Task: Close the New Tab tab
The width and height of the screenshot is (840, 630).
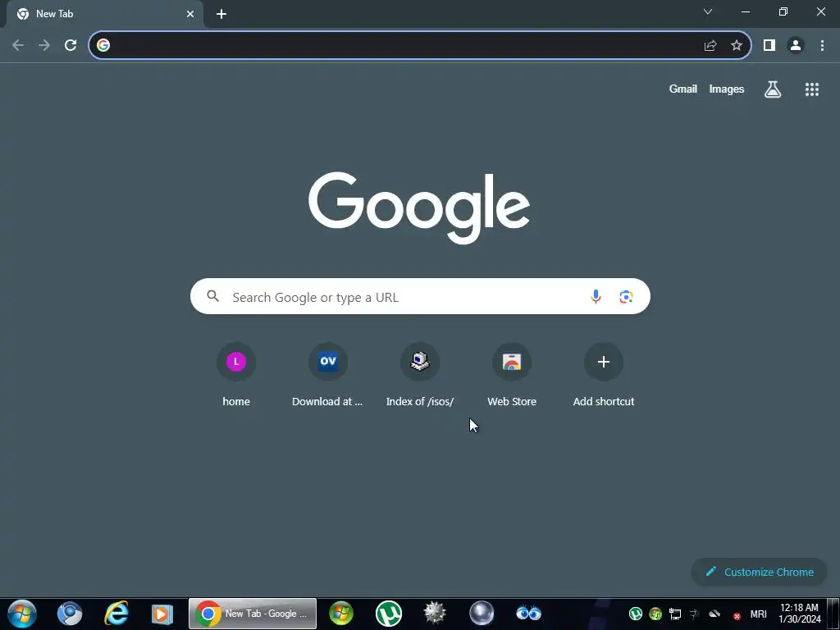Action: click(x=190, y=14)
